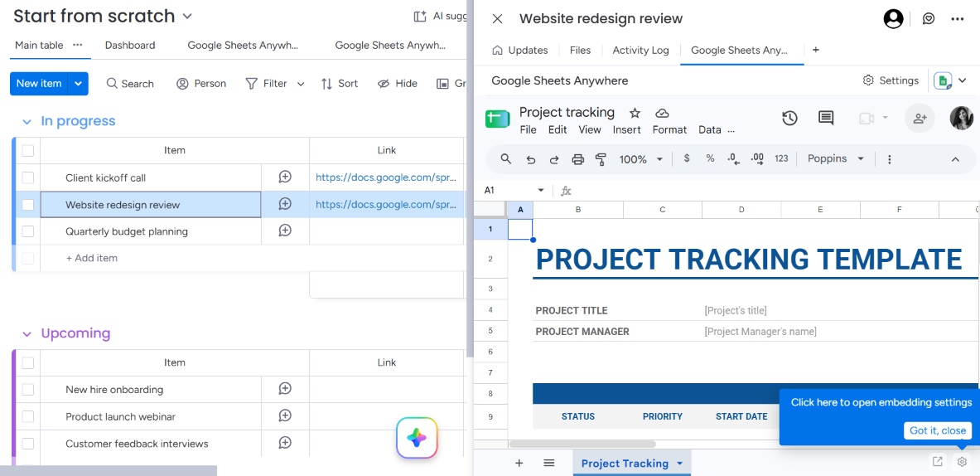Open the three-dots menu in item panel header
980x476 pixels.
[x=957, y=19]
